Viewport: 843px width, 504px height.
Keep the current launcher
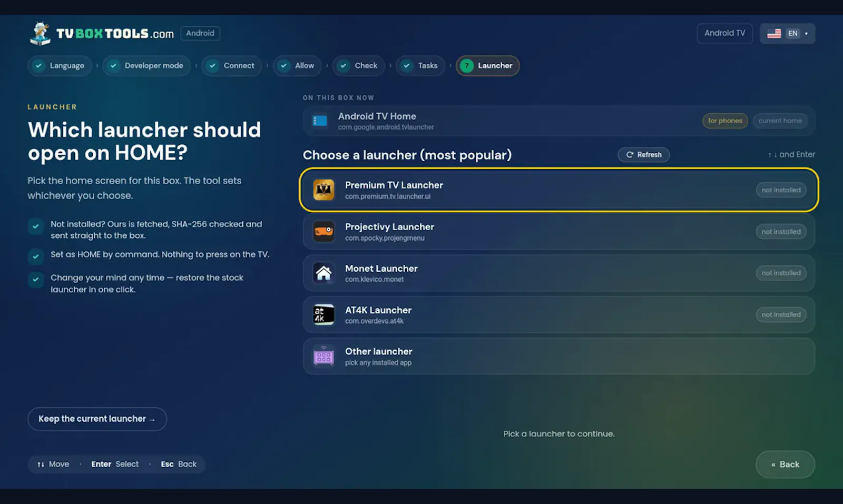(x=97, y=419)
